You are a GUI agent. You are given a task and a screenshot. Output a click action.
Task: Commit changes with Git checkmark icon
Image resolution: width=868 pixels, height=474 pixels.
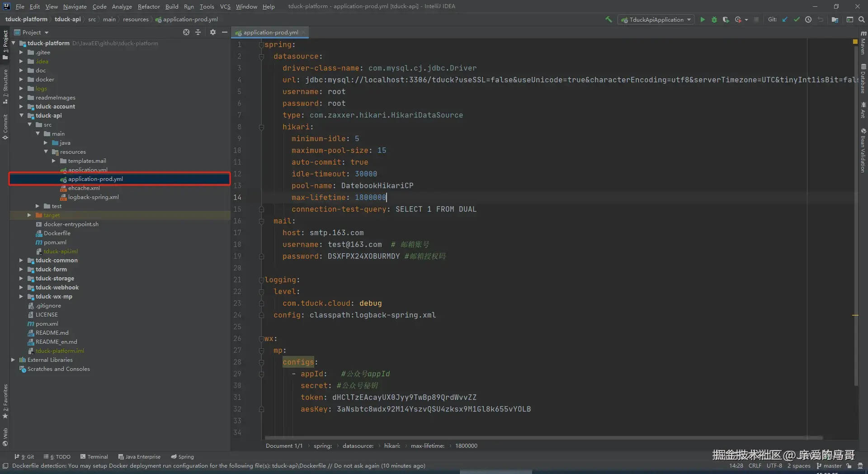797,19
